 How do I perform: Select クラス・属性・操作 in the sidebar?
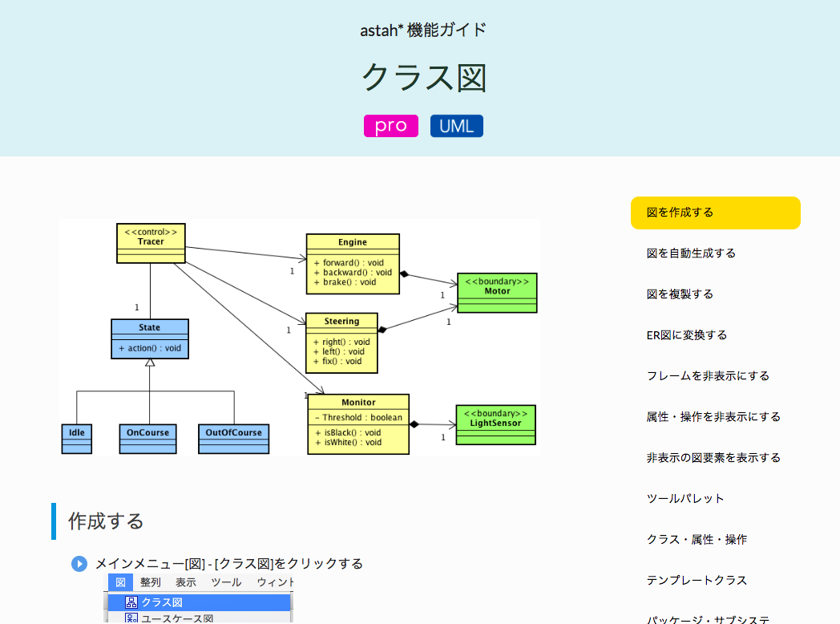pyautogui.click(x=697, y=540)
